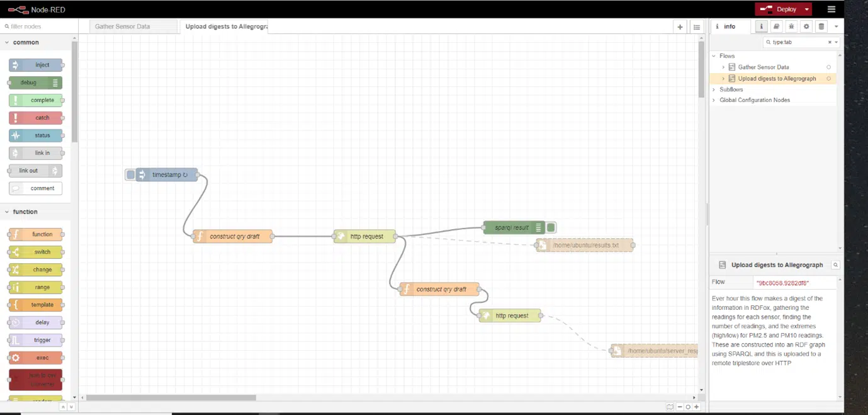Select the complete palette node
Screen dimensions: 868x415
click(x=36, y=100)
